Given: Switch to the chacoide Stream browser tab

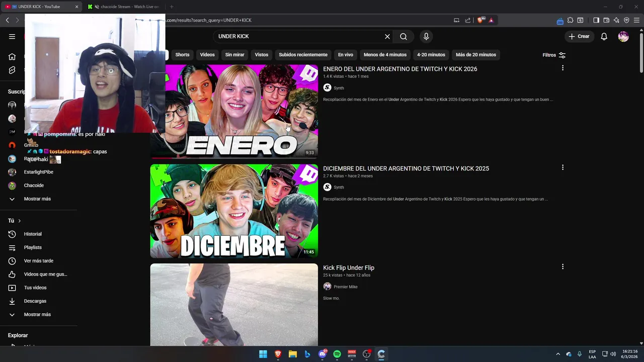Looking at the screenshot, I should (x=124, y=7).
